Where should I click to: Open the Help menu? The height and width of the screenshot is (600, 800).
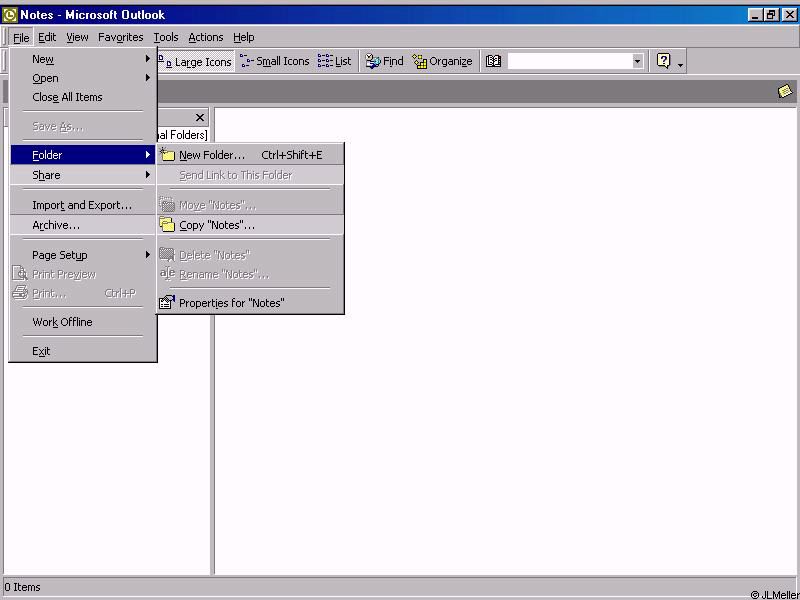click(243, 37)
